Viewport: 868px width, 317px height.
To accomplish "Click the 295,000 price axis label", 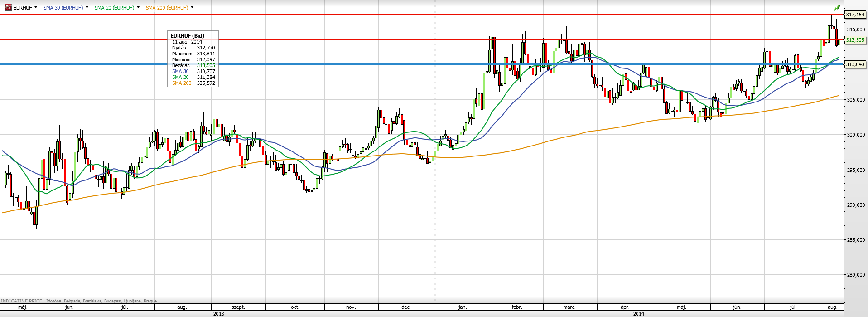I will pyautogui.click(x=856, y=170).
